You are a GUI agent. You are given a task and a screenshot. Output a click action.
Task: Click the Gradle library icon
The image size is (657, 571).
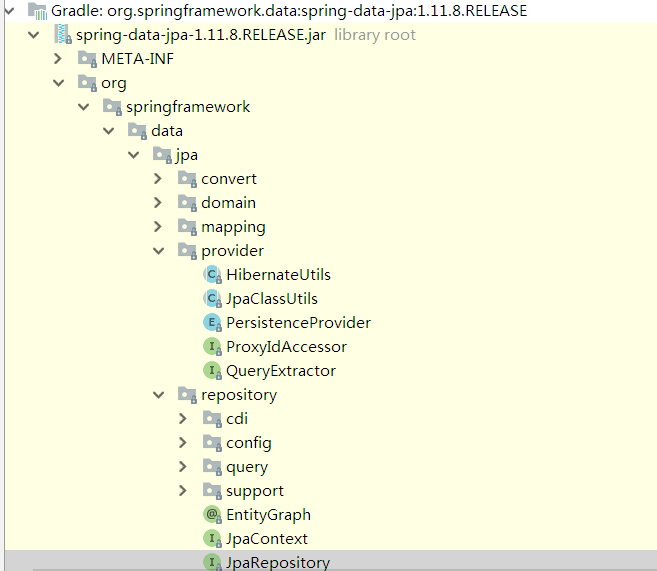(x=37, y=11)
